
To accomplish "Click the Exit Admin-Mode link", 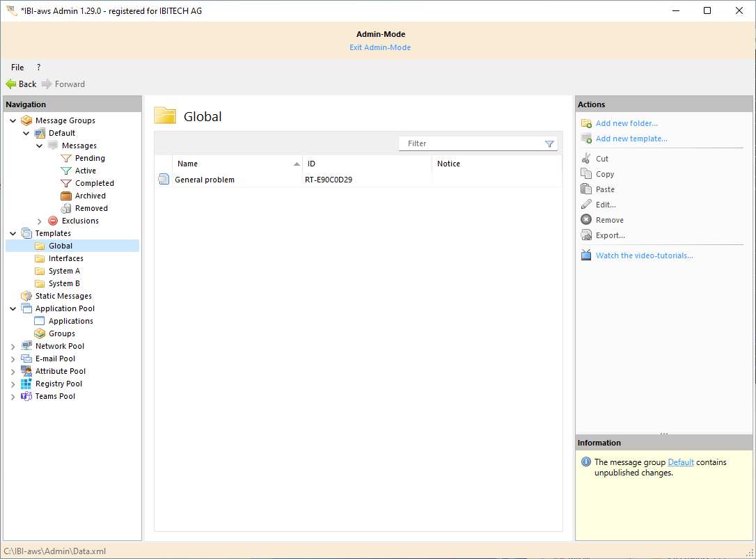I will pyautogui.click(x=379, y=47).
